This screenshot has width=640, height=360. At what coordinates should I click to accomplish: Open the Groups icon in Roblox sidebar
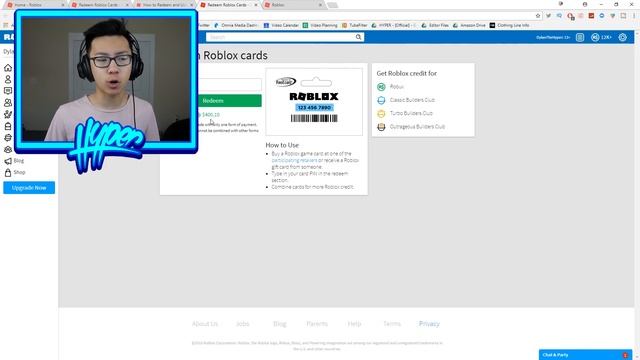click(x=8, y=149)
